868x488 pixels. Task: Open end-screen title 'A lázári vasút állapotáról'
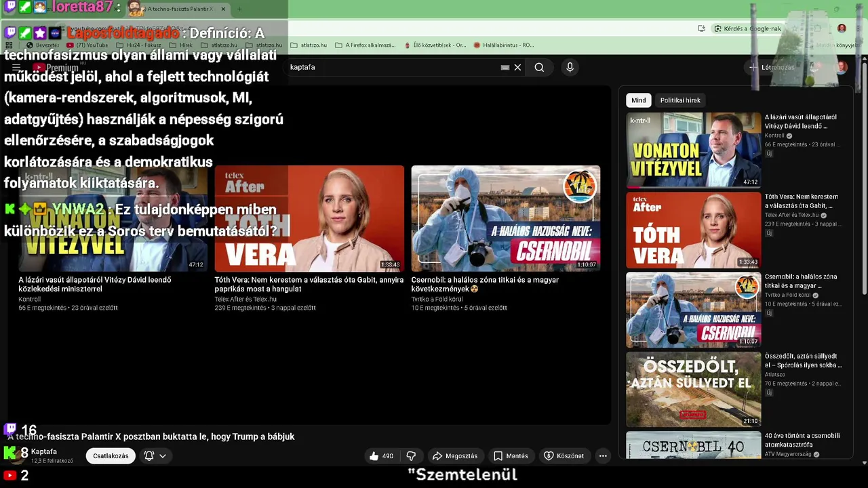(x=95, y=284)
